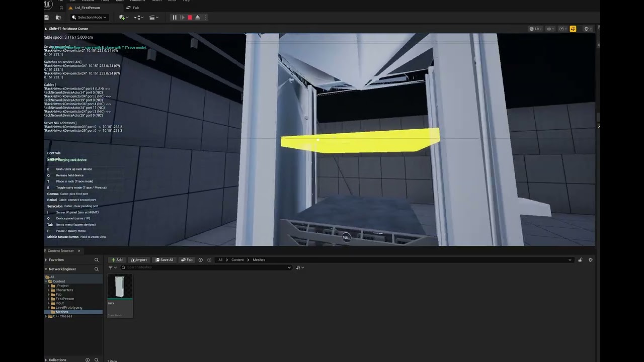
Task: Click the viewport options arrow near Shift+F1
Action: [46, 29]
